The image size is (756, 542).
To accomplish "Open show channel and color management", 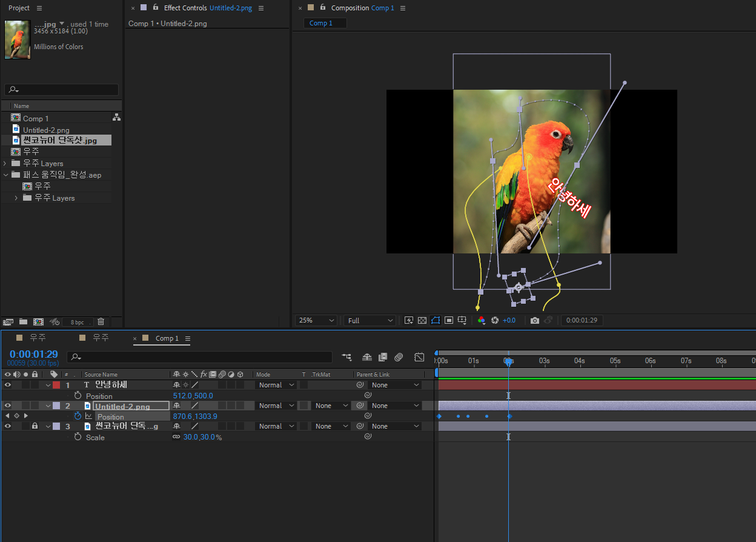I will click(x=482, y=321).
